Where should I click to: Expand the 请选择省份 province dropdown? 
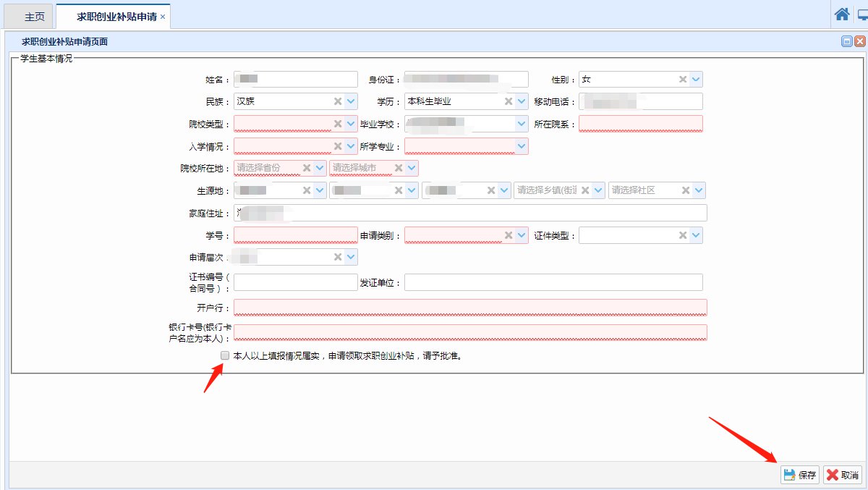tap(320, 168)
